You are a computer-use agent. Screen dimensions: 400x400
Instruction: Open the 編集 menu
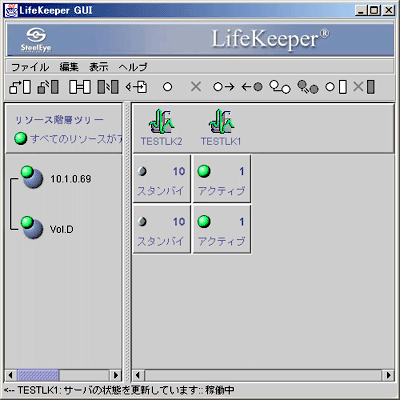click(69, 67)
